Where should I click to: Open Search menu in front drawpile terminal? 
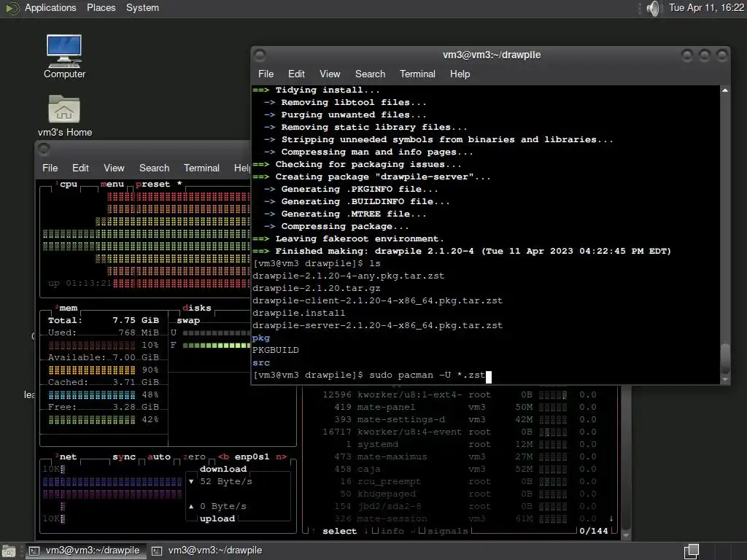[370, 74]
